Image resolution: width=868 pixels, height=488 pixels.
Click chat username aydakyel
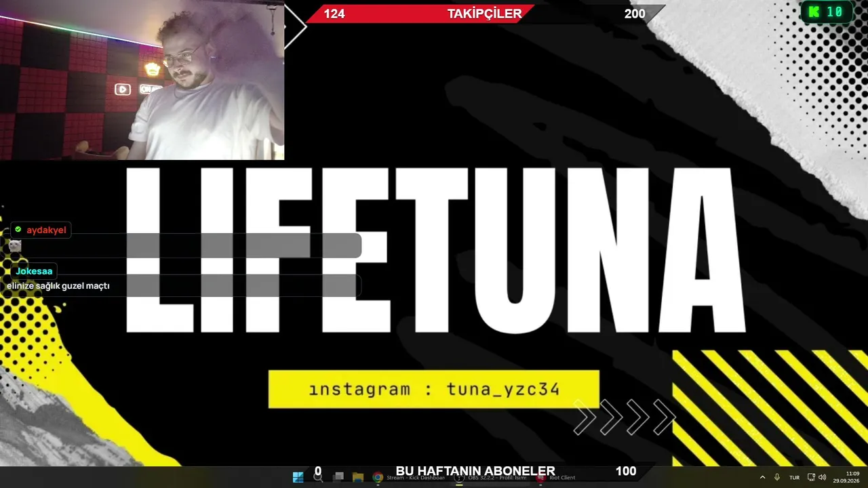click(x=46, y=230)
